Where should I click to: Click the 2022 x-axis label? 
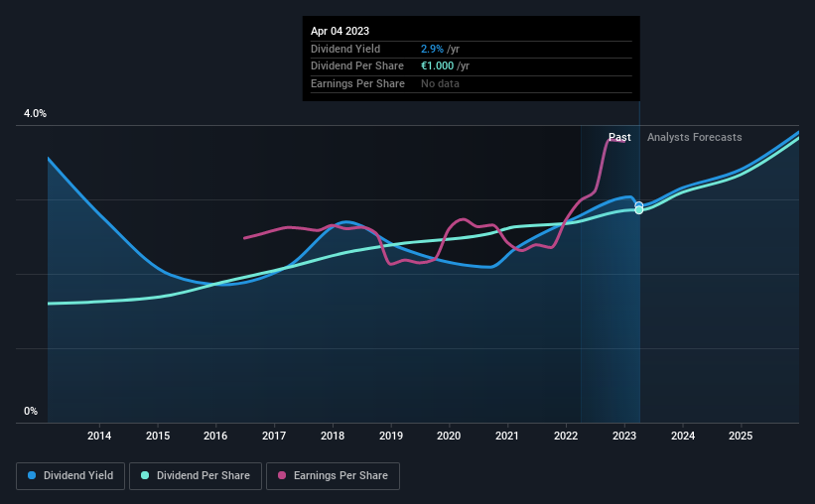[566, 436]
